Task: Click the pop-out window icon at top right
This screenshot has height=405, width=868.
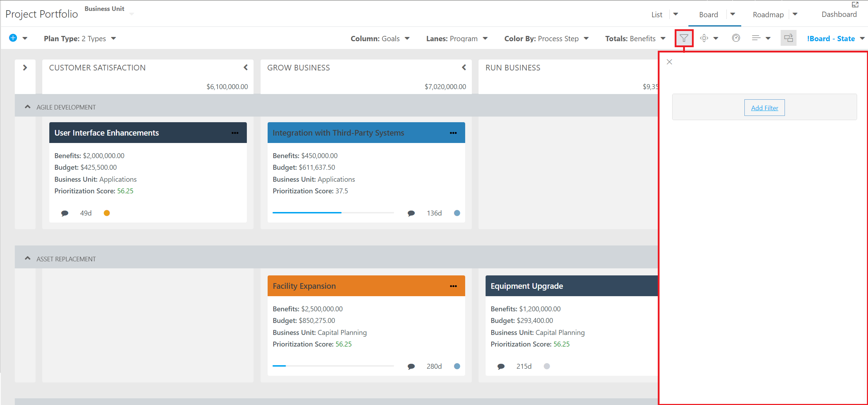Action: click(855, 5)
